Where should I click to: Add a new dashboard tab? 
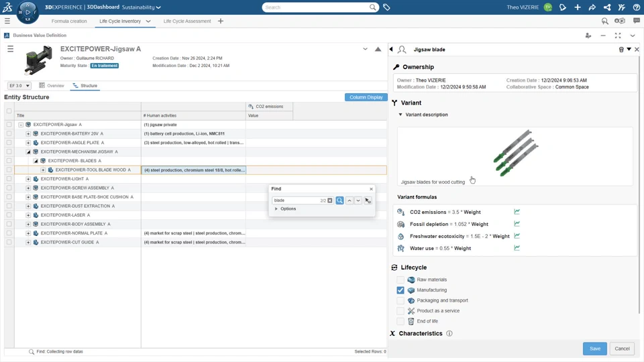click(221, 21)
